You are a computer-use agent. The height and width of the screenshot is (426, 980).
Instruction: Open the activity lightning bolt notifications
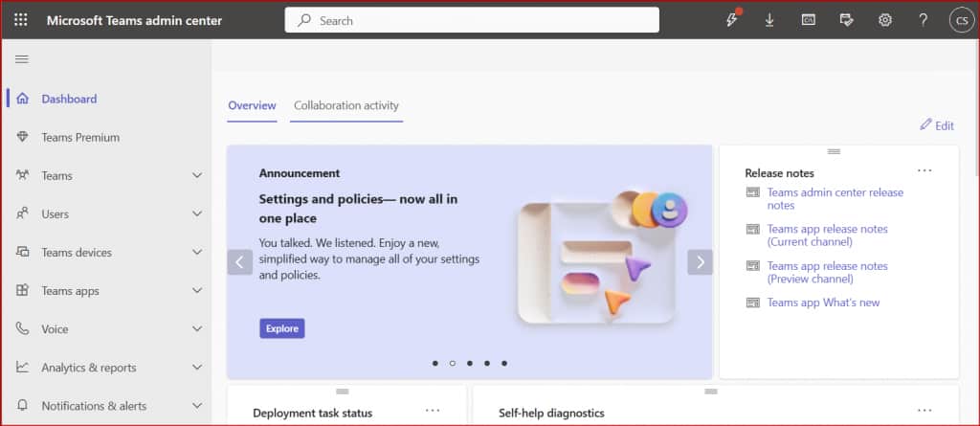tap(732, 19)
